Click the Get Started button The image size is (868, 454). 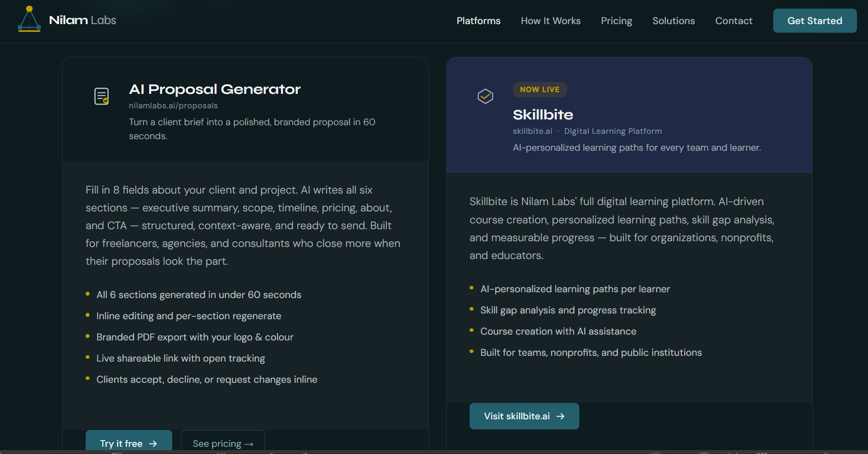[815, 21]
